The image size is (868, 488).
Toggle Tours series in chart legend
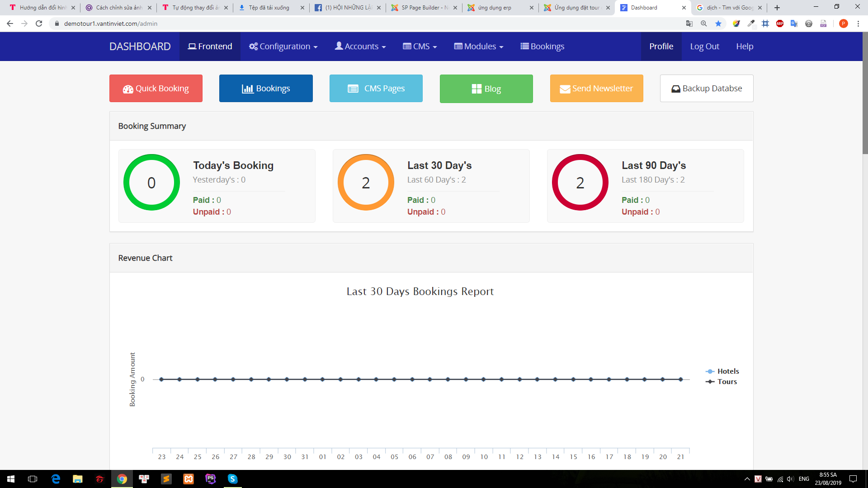(722, 382)
